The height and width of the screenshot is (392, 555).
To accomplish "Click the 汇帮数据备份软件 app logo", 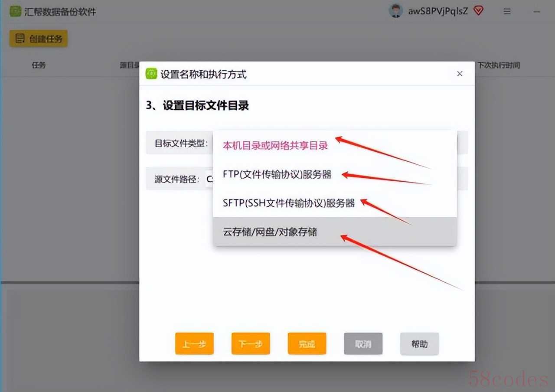I will coord(15,11).
